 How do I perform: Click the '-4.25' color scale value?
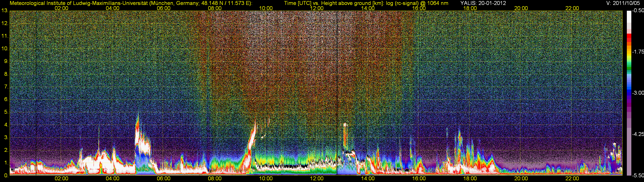[x=638, y=134]
